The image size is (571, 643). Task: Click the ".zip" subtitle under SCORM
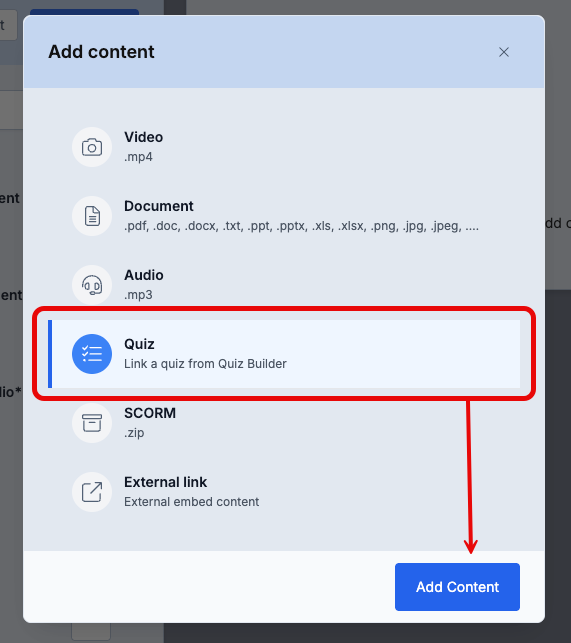[x=134, y=433]
